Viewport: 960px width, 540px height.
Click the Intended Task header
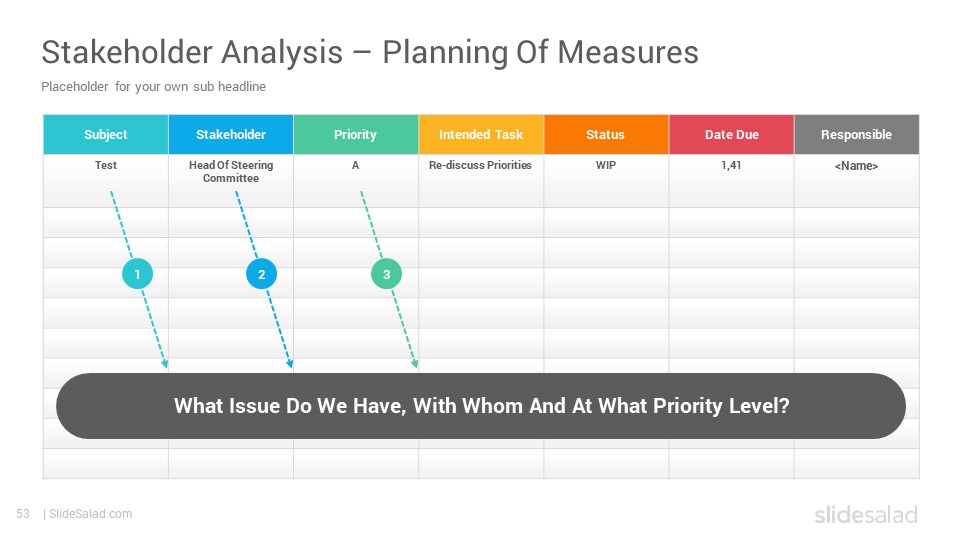pos(481,134)
